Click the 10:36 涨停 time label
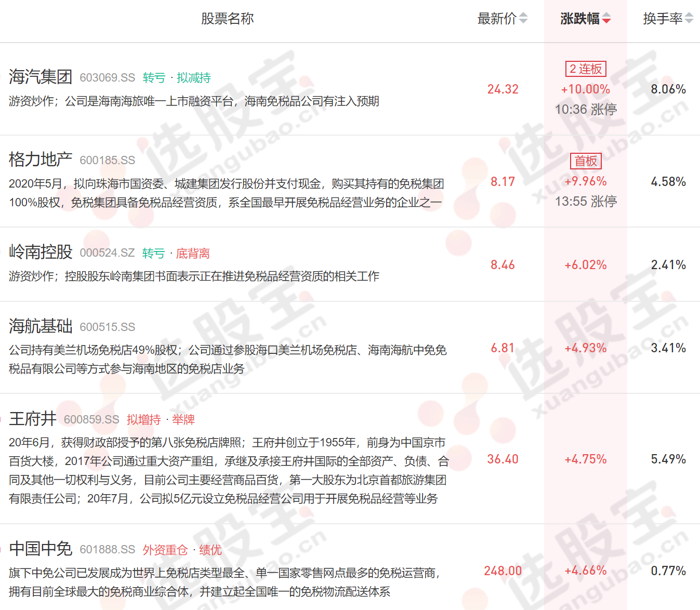 (x=586, y=110)
